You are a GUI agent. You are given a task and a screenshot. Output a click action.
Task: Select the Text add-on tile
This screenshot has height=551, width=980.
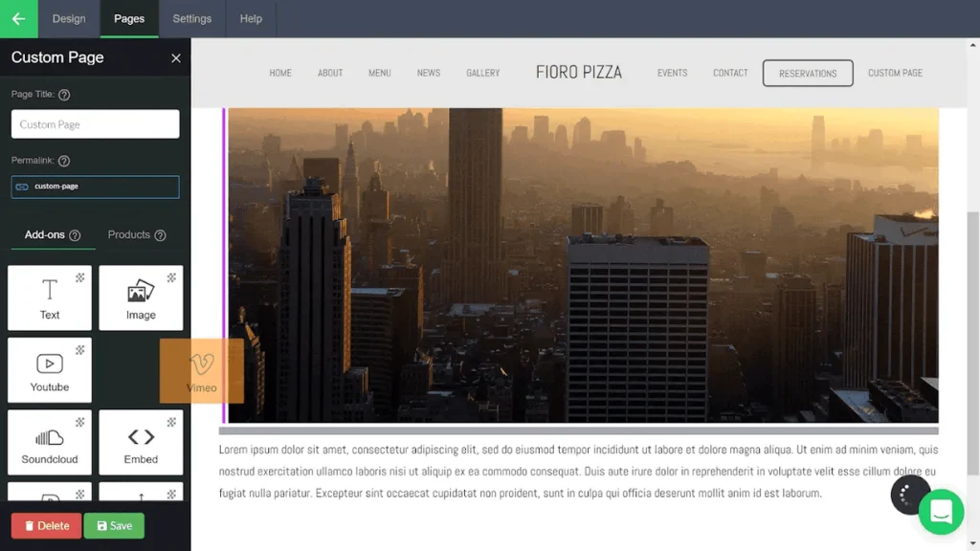click(50, 298)
